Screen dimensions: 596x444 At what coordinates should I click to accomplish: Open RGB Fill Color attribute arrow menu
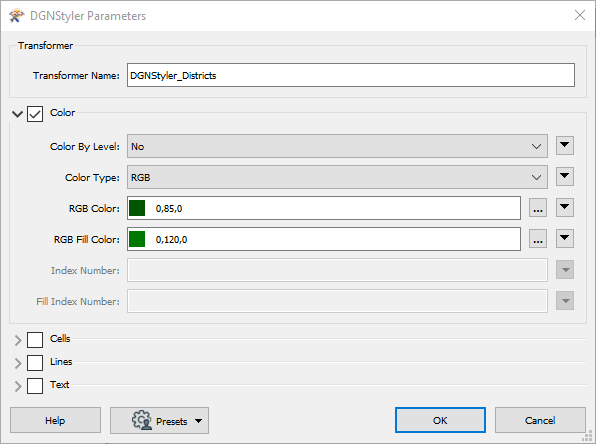pos(565,239)
